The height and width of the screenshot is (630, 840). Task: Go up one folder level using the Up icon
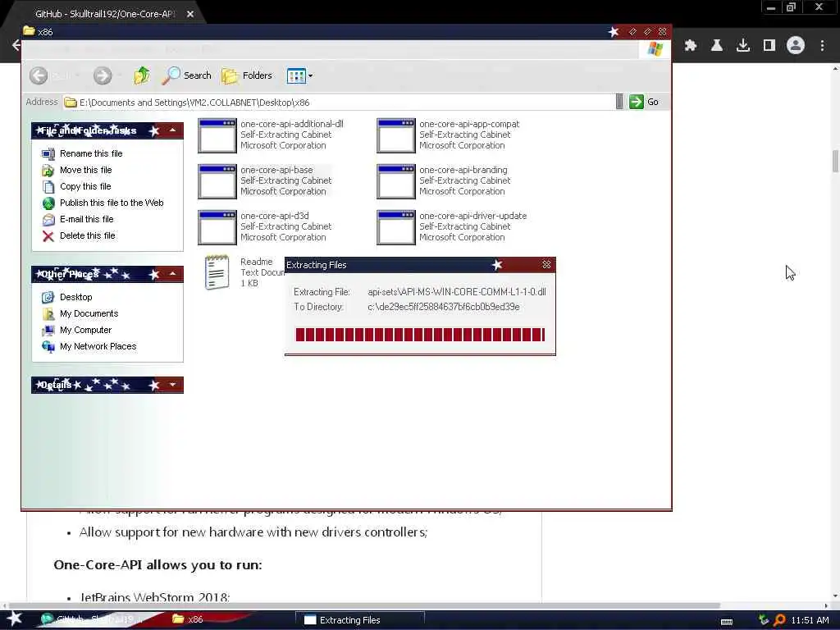(142, 75)
